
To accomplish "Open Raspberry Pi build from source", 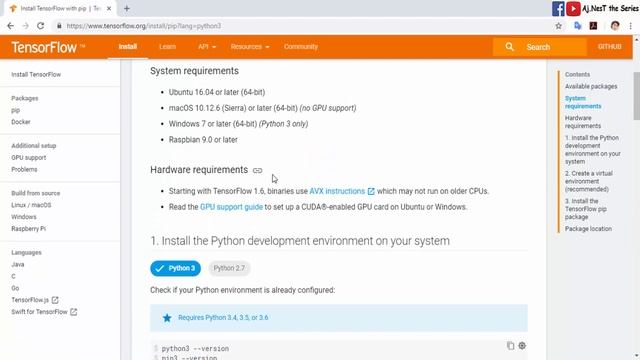I will click(x=29, y=229).
